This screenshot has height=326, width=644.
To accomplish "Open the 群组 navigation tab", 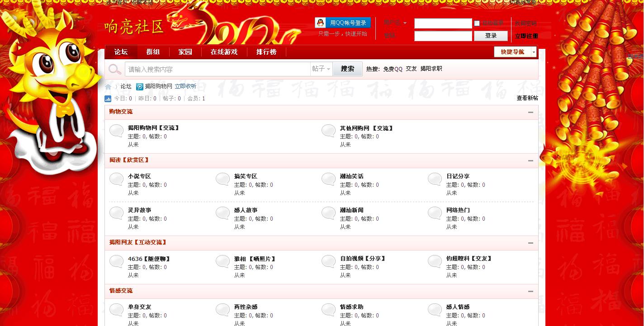I will coord(152,52).
